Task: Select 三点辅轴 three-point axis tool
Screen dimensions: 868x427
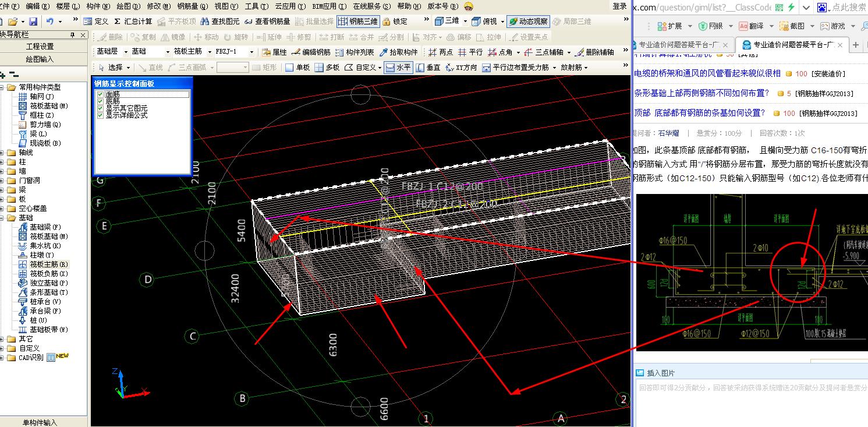Action: click(x=543, y=52)
